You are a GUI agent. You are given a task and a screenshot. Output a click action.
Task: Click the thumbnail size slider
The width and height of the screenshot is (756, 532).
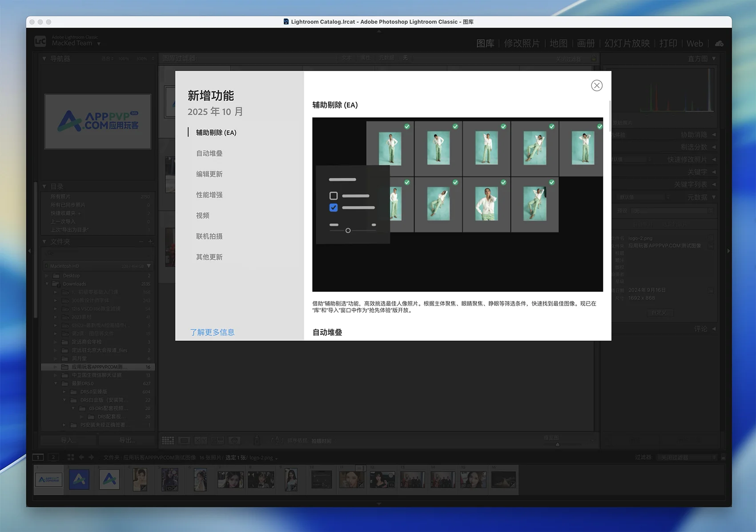[x=557, y=444]
